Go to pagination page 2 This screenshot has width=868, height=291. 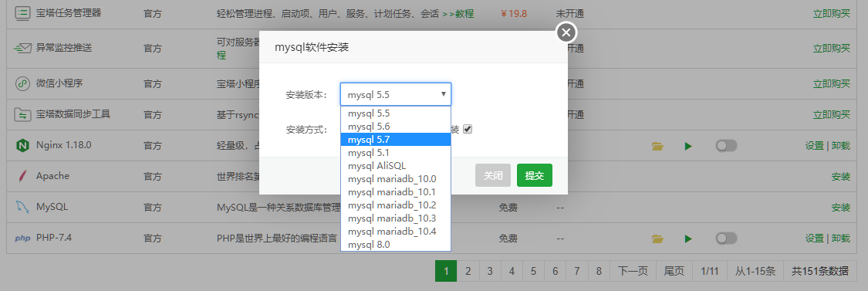pyautogui.click(x=468, y=271)
